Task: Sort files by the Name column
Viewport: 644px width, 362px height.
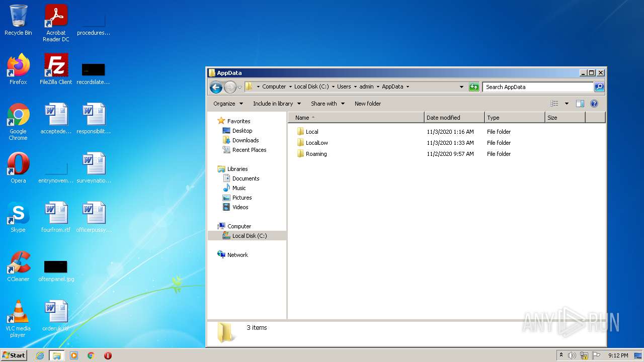Action: coord(356,118)
